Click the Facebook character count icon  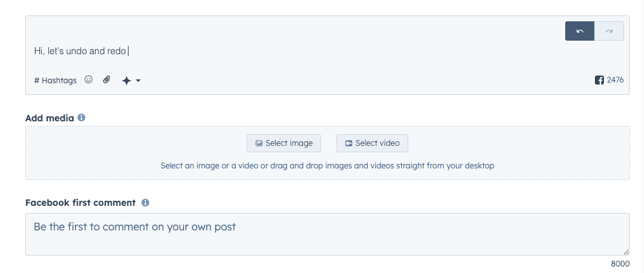click(599, 80)
